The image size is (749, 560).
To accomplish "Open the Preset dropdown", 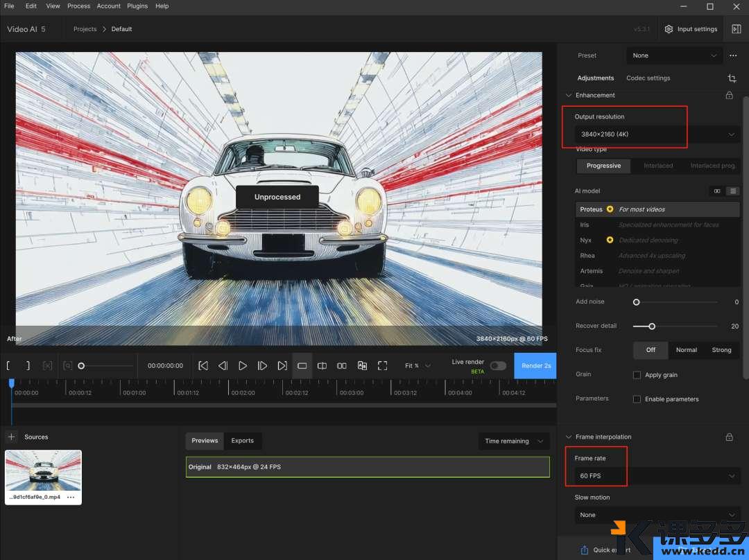I will point(674,55).
